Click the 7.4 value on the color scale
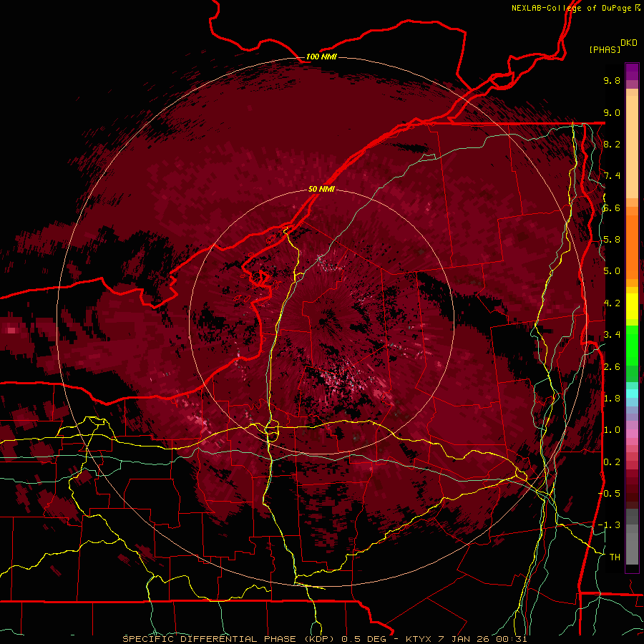 coord(612,176)
